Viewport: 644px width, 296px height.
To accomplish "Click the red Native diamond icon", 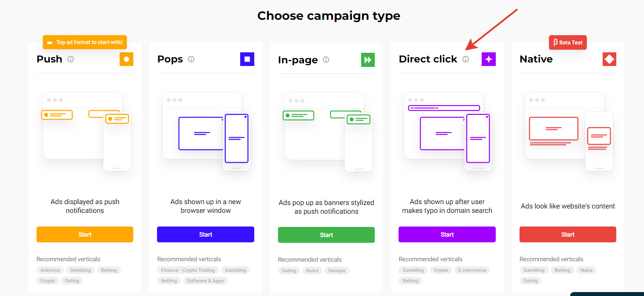I will [609, 59].
